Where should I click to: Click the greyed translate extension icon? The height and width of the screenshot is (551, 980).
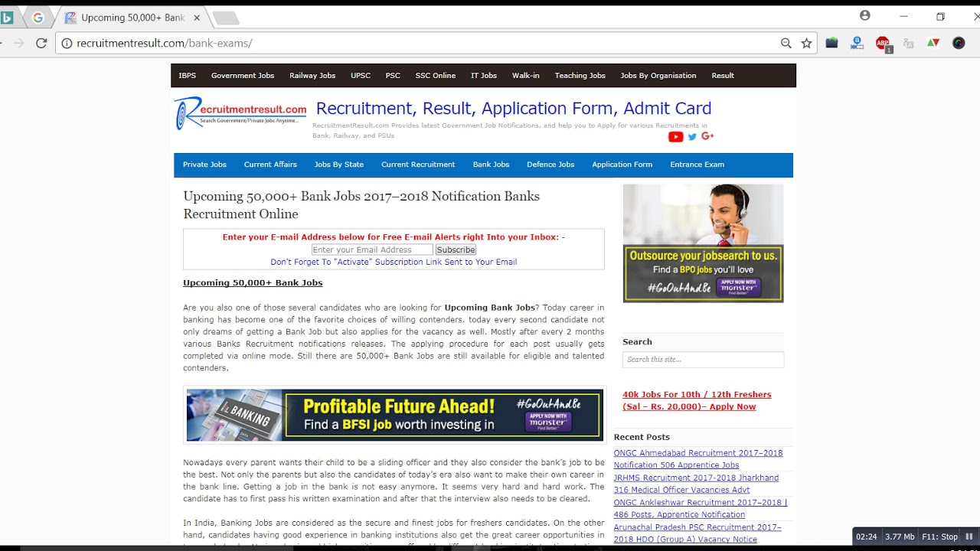pyautogui.click(x=908, y=43)
